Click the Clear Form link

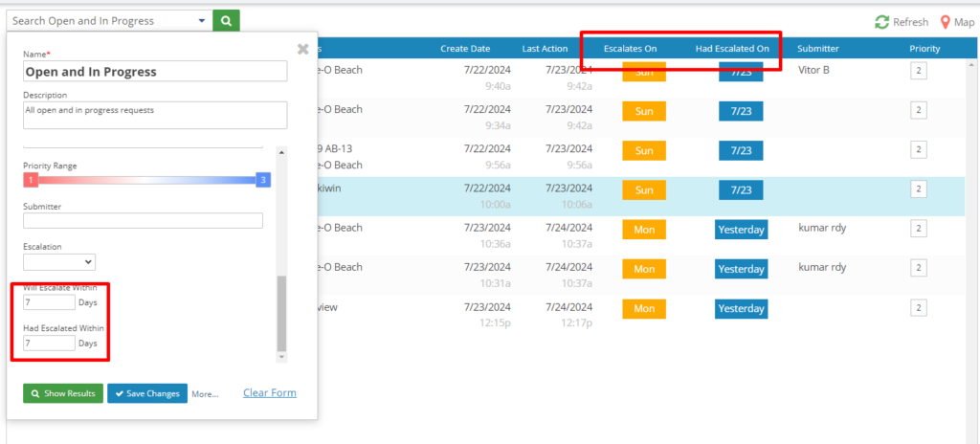coord(269,392)
